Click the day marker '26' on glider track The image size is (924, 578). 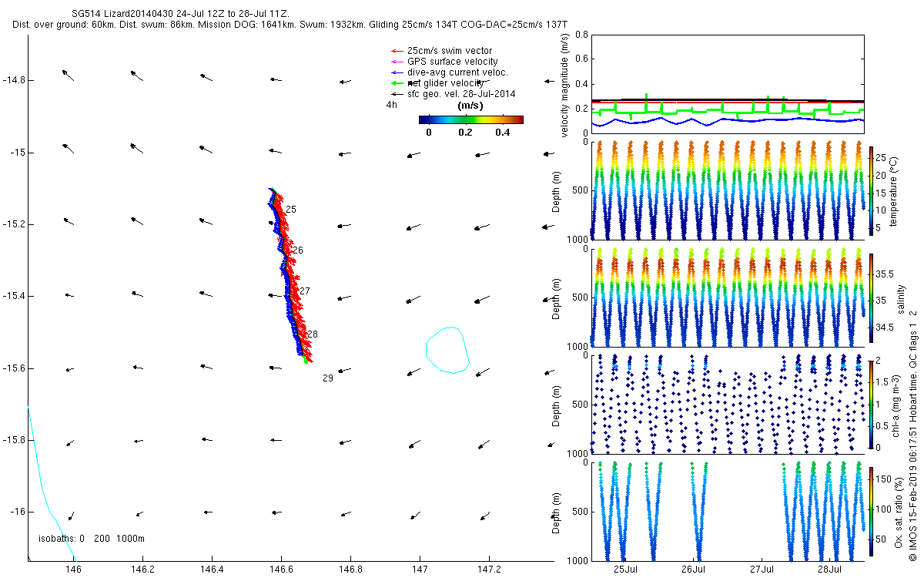pos(298,250)
